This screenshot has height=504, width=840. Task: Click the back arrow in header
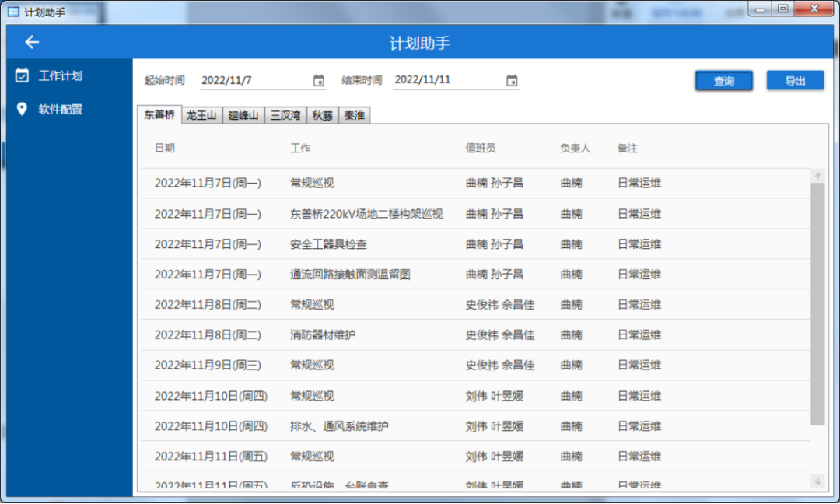32,43
